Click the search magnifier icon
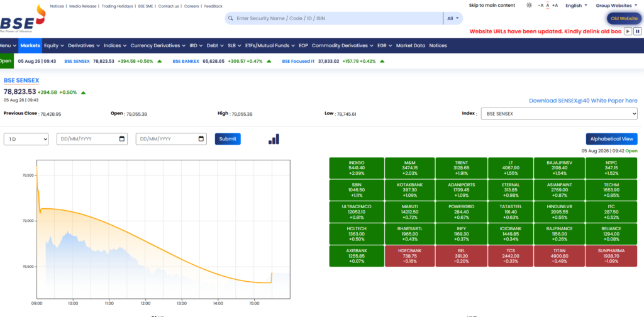This screenshot has width=644, height=317. tap(230, 18)
